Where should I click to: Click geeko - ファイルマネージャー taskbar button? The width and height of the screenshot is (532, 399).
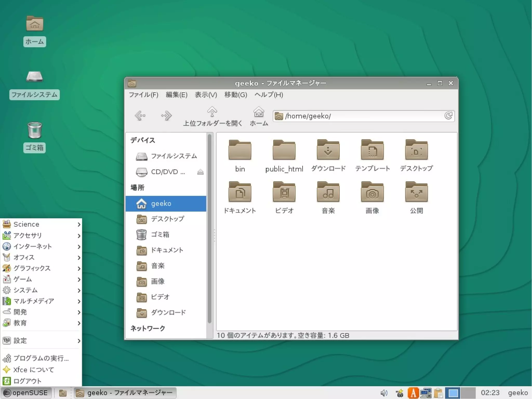click(125, 393)
